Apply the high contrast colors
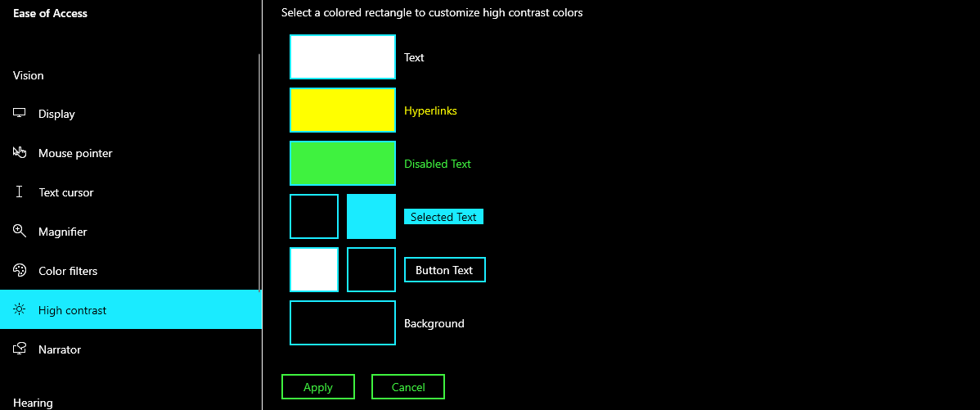The height and width of the screenshot is (410, 980). tap(318, 387)
